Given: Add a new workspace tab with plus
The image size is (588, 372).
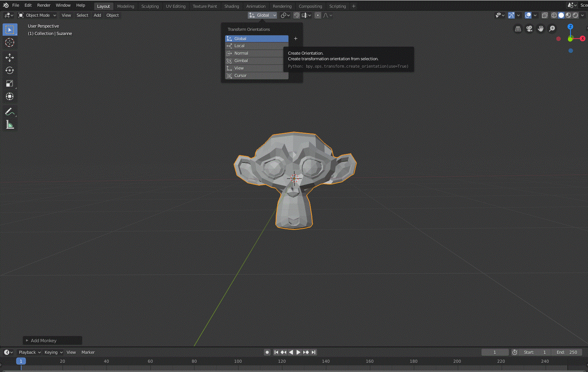Looking at the screenshot, I should click(x=354, y=6).
